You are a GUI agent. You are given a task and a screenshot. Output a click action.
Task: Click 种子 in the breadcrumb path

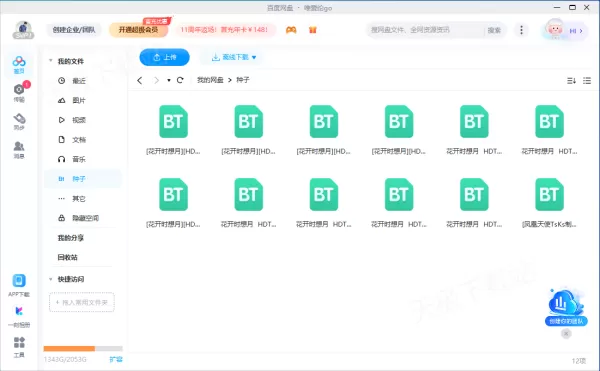[x=243, y=80]
